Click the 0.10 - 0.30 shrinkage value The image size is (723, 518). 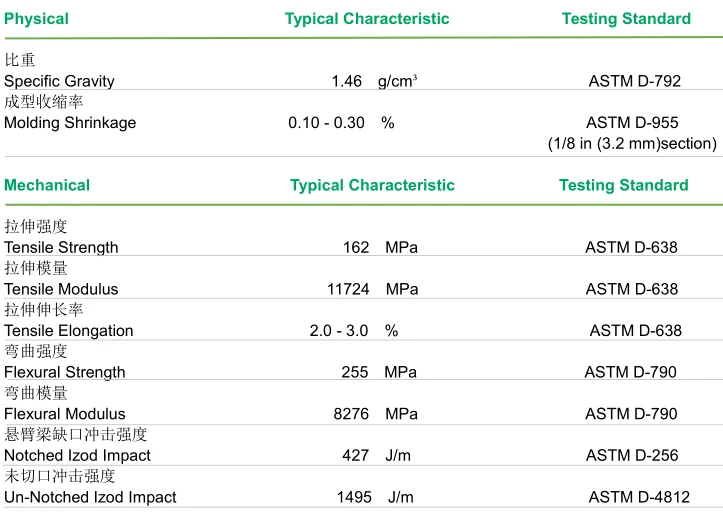[x=326, y=123]
